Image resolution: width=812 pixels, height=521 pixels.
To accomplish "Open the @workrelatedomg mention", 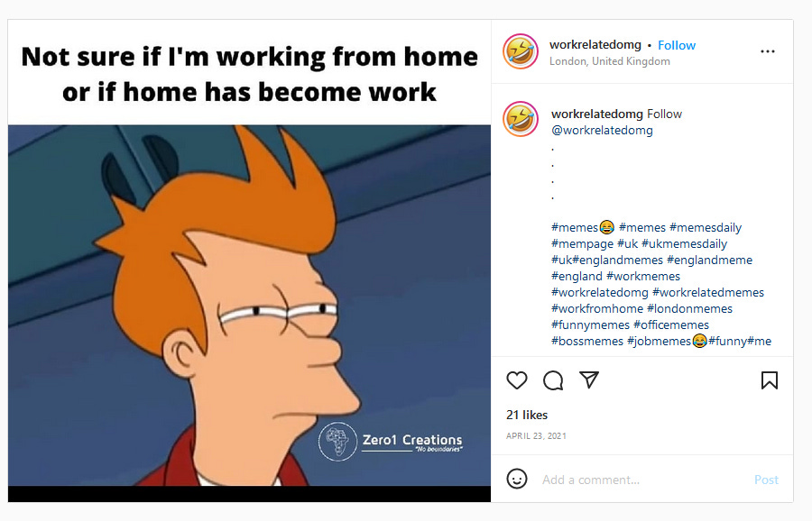I will tap(602, 130).
